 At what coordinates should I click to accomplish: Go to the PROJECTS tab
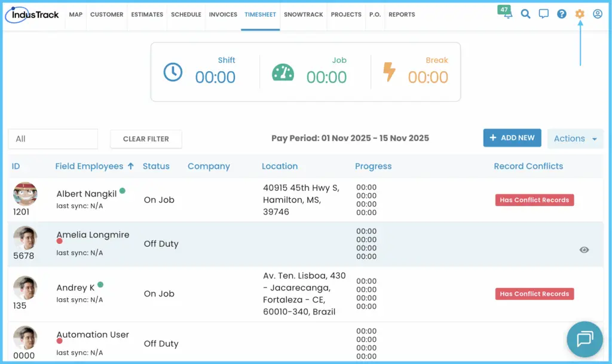[x=346, y=14]
